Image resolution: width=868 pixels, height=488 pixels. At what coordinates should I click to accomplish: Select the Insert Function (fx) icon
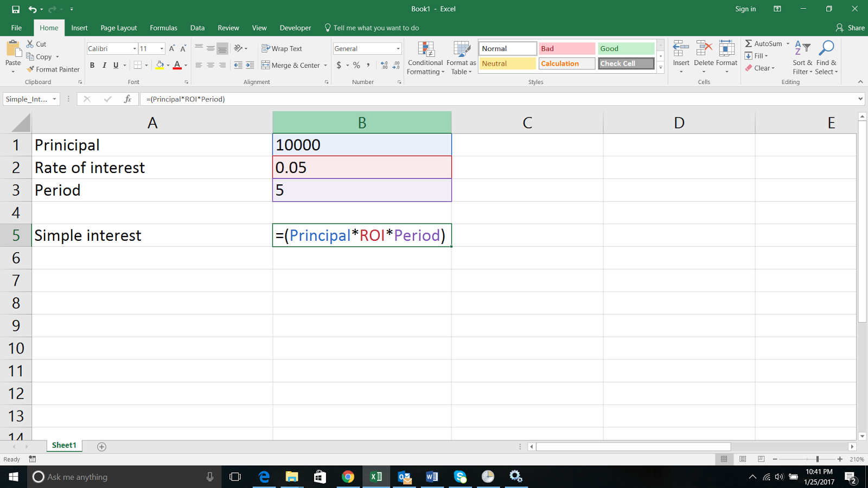point(129,99)
